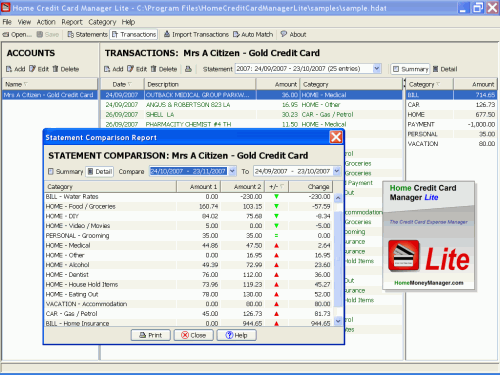This screenshot has width=500, height=375.
Task: Select HOME - Alcohol comparison row
Action: (189, 265)
